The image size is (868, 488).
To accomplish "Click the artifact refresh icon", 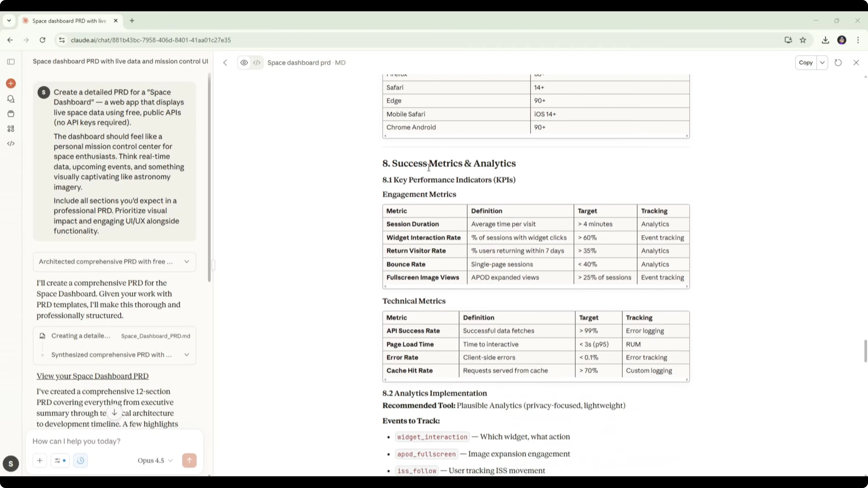I will coord(838,63).
